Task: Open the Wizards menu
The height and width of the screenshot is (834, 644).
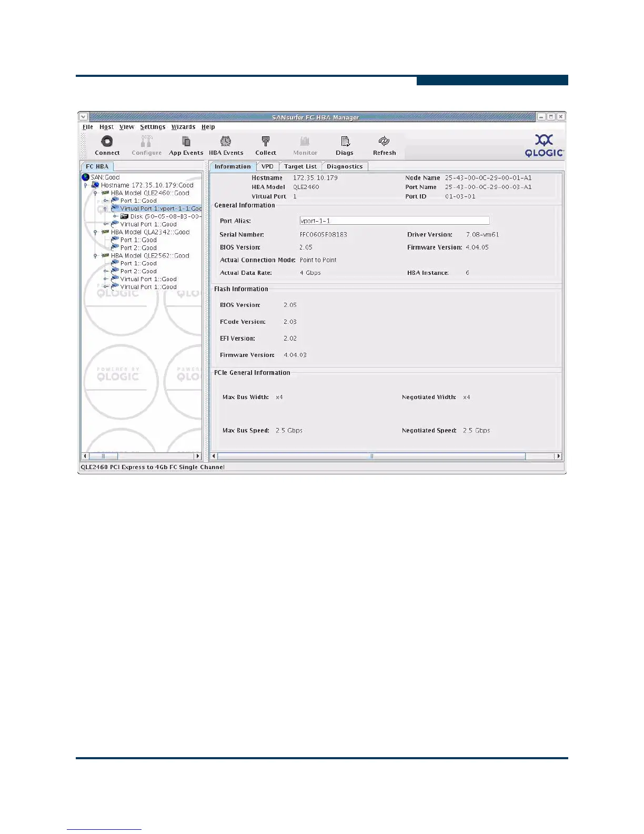Action: click(183, 127)
